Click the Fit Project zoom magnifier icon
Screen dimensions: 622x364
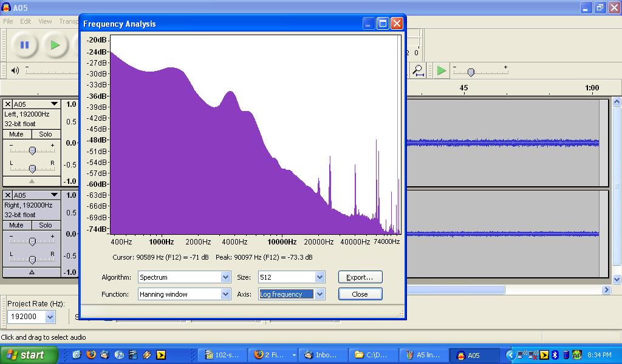[419, 70]
